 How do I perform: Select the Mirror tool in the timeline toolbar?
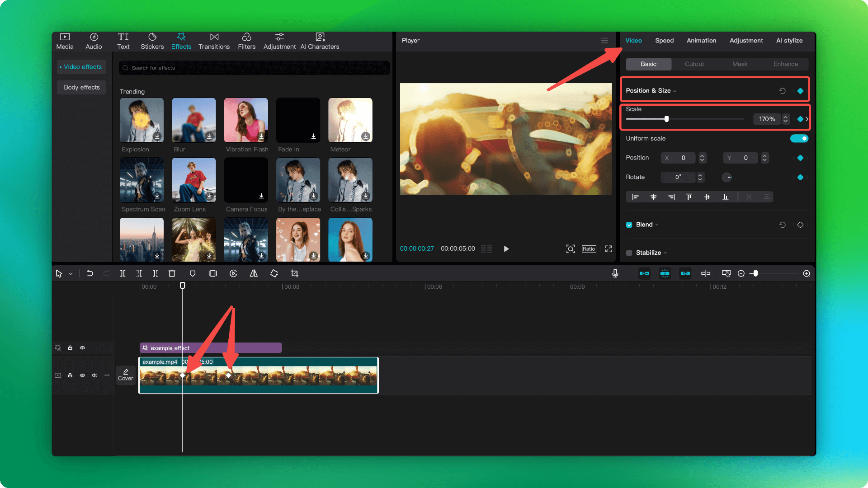254,273
